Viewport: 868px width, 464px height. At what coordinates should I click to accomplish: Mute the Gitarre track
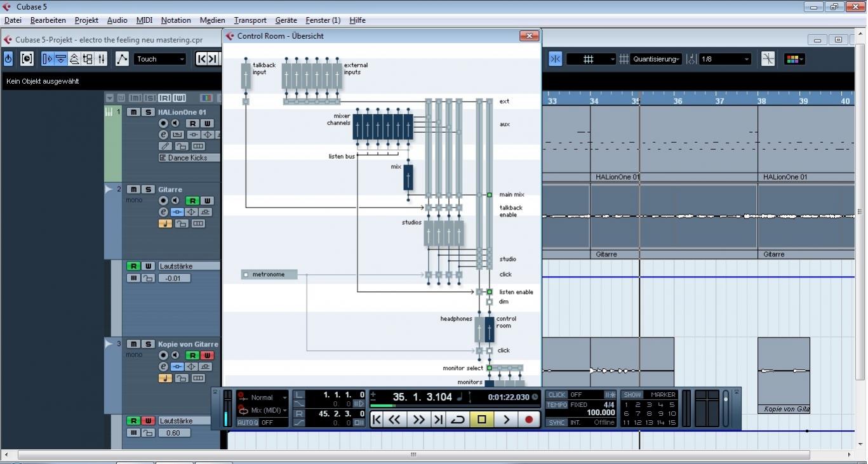133,190
